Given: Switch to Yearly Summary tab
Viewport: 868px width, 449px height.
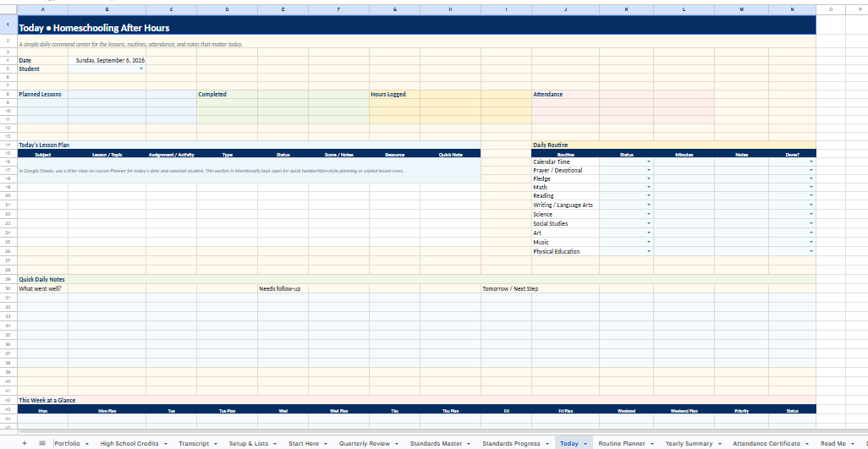Looking at the screenshot, I should (x=689, y=443).
